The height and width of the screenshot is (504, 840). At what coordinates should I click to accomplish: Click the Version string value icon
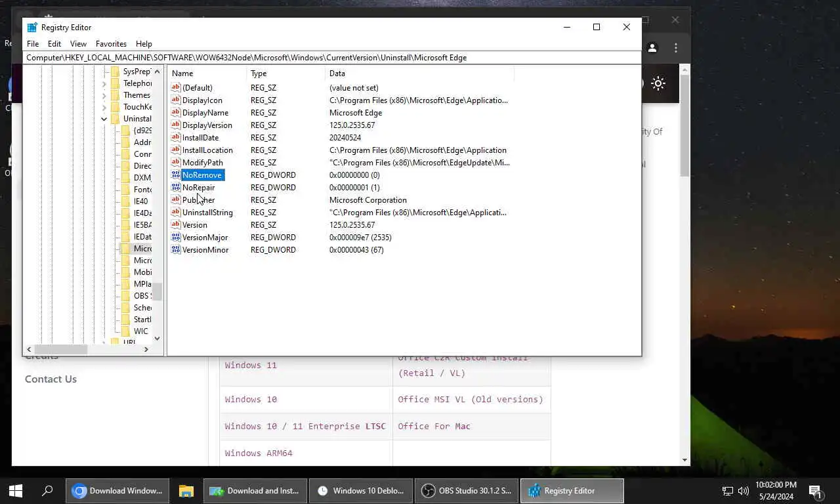tap(175, 224)
